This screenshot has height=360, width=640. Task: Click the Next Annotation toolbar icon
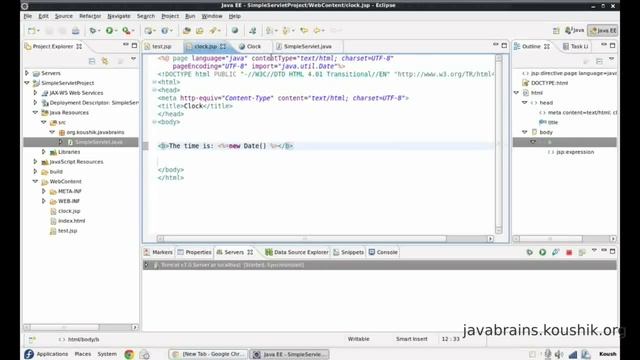pos(269,31)
